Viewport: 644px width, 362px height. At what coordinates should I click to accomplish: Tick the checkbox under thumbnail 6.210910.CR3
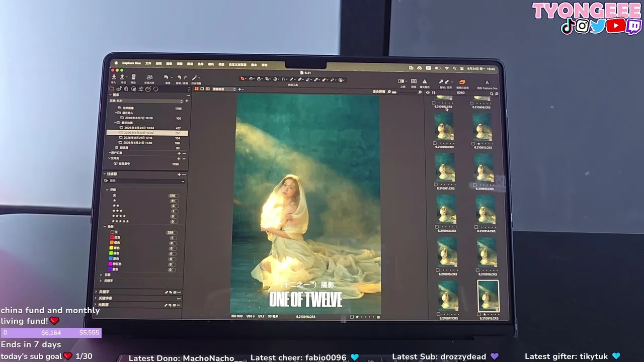coord(473,144)
